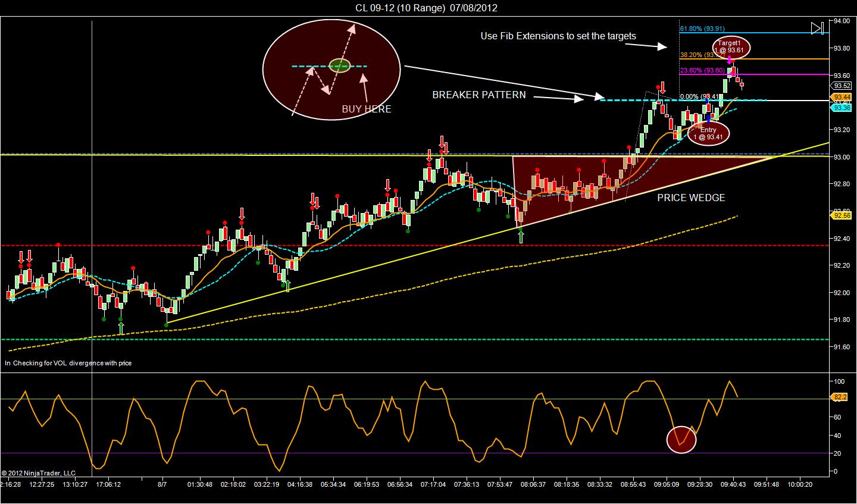Viewport: 857px width, 504px height.
Task: Select the 23.60% (93.60) Fib label
Action: coord(702,70)
